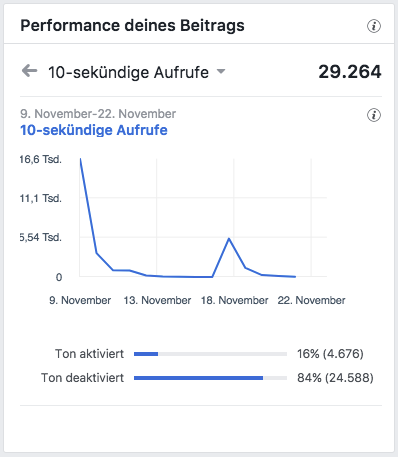
Task: Click the Ton deaktiviert progress bar
Action: 210,378
